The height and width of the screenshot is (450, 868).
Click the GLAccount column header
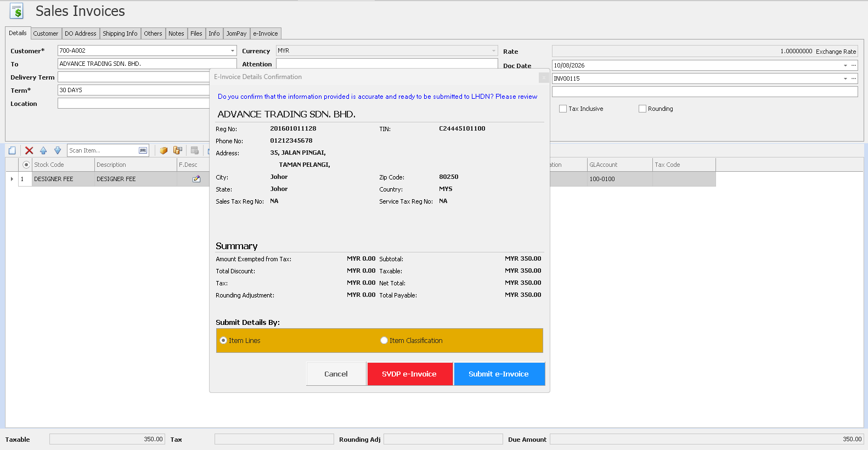pyautogui.click(x=620, y=165)
